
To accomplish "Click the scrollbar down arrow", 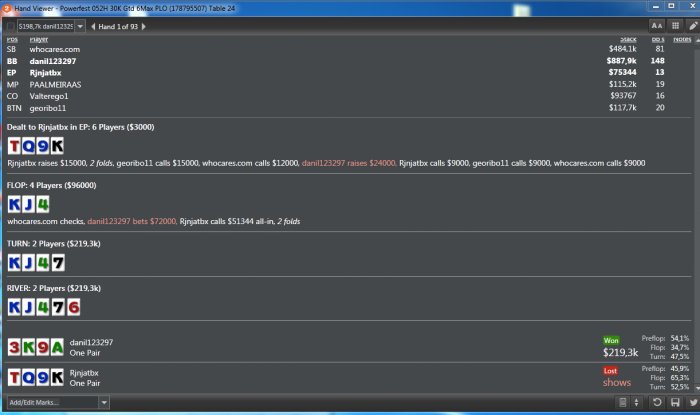I will tap(697, 388).
